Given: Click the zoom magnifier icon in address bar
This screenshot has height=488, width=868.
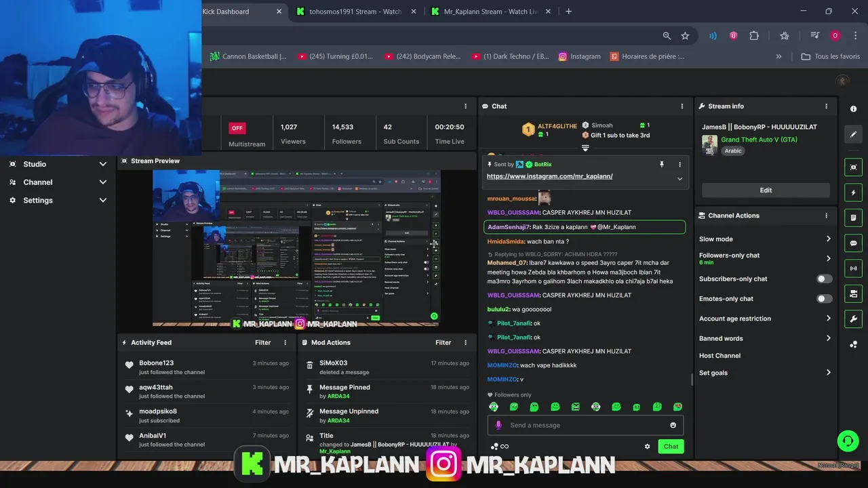Looking at the screenshot, I should coord(667,36).
